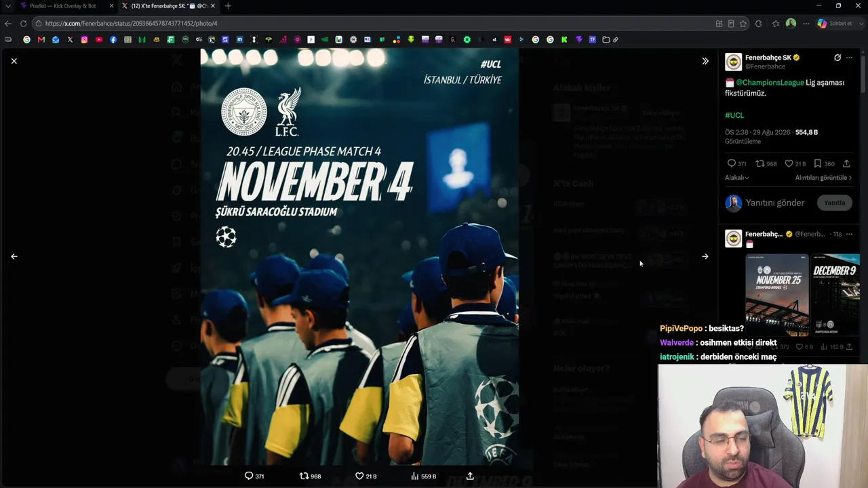
Task: Reply icon in side panel with 371
Action: tap(731, 163)
